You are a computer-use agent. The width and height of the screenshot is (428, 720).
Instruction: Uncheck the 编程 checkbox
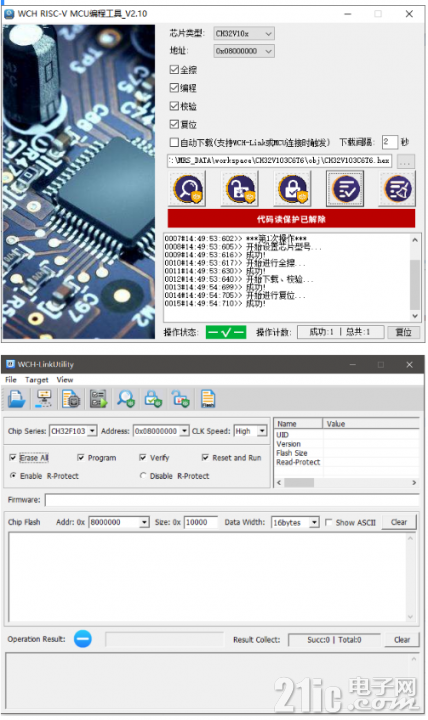coord(174,88)
